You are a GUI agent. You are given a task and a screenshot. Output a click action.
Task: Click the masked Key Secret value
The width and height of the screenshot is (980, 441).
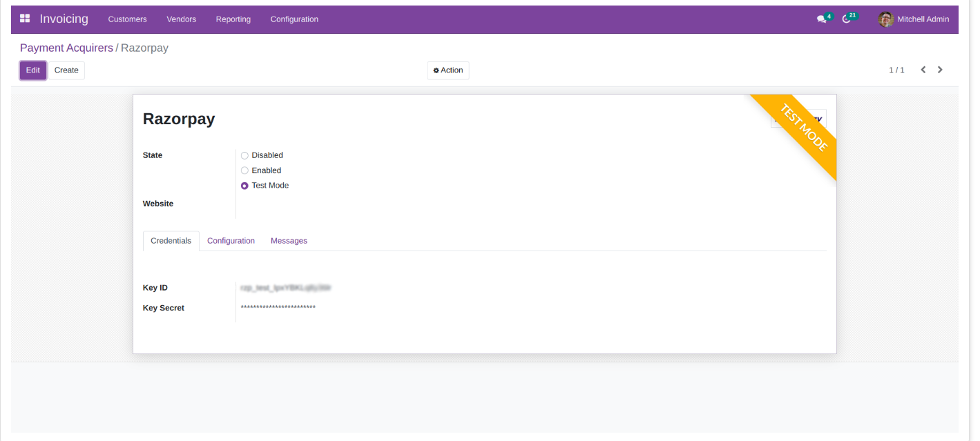278,308
